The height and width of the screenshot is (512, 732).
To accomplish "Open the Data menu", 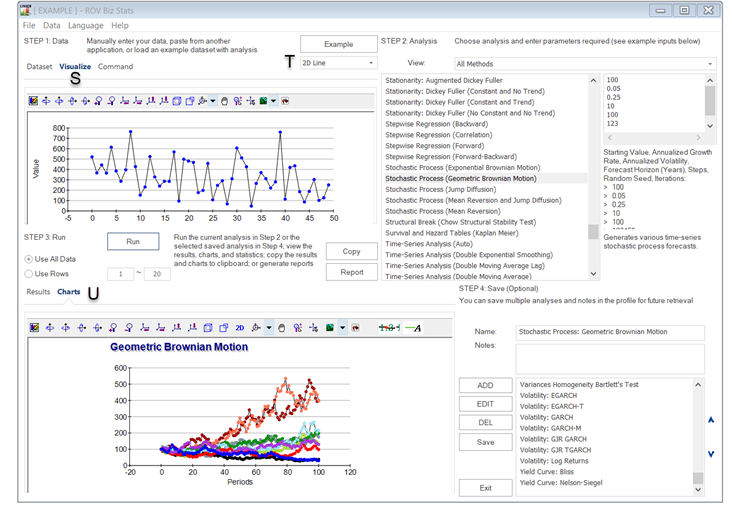I will [51, 25].
